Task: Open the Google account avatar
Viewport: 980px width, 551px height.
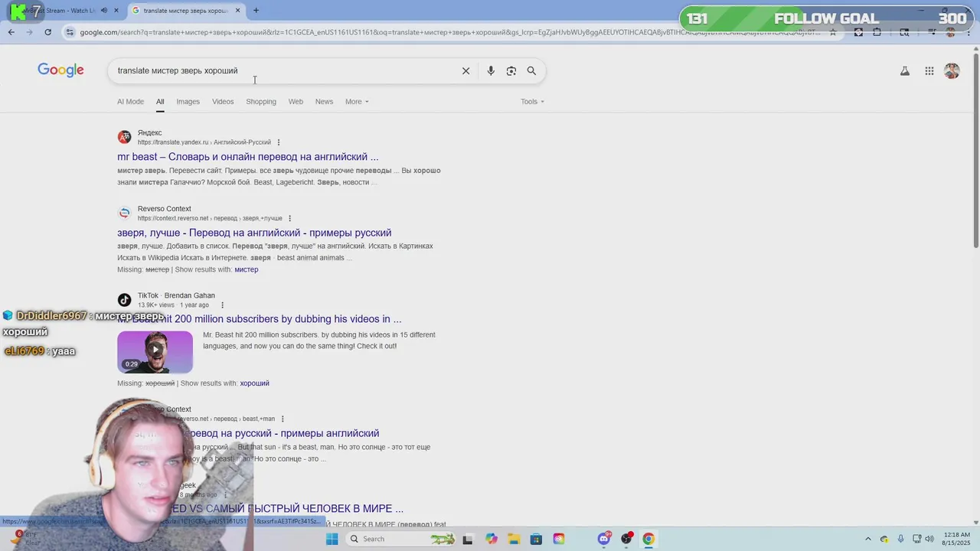Action: tap(952, 71)
